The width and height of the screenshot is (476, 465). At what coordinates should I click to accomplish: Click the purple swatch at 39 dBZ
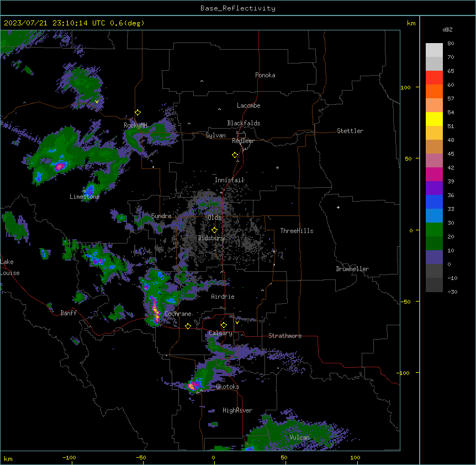point(434,188)
